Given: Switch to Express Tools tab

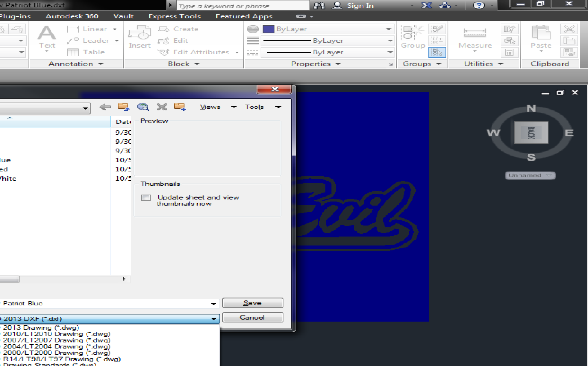Looking at the screenshot, I should click(174, 16).
